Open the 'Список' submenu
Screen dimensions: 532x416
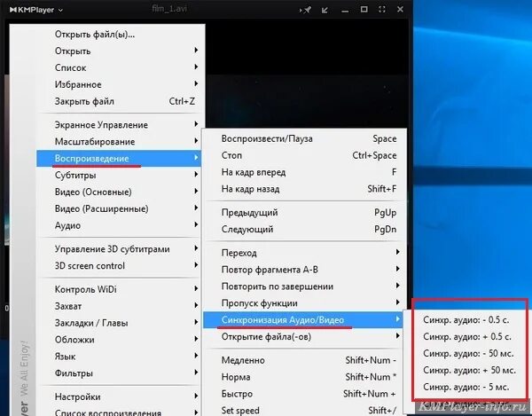pyautogui.click(x=119, y=67)
